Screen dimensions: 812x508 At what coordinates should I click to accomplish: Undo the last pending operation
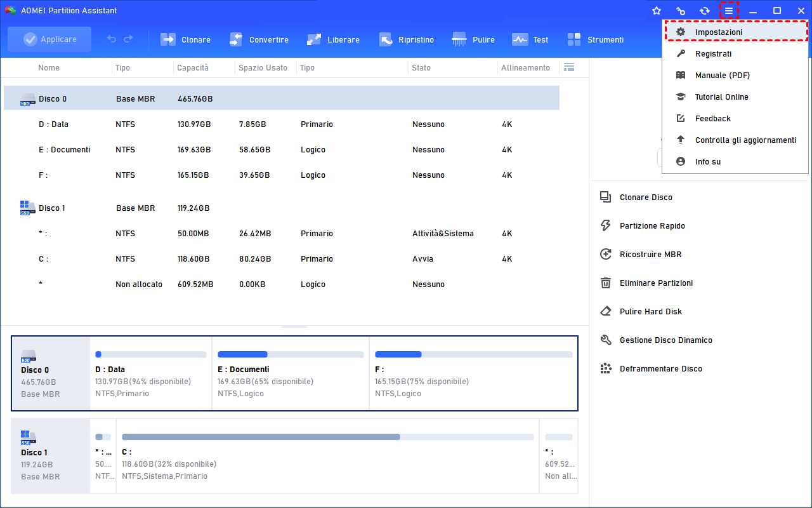pyautogui.click(x=112, y=39)
